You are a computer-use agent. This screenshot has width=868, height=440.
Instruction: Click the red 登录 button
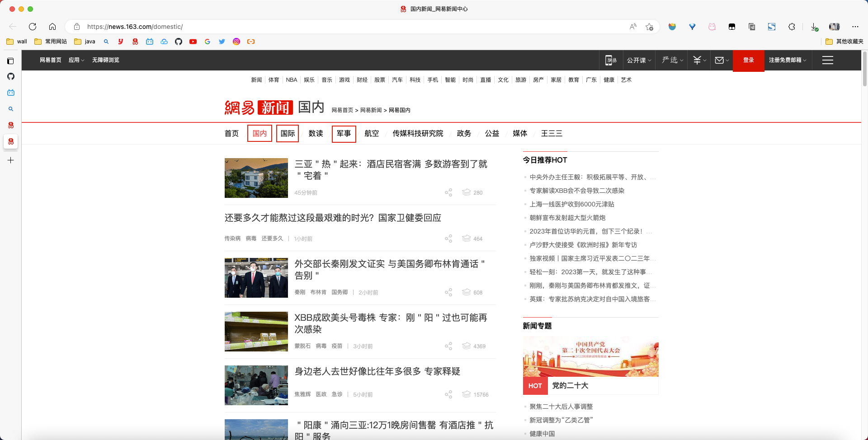click(749, 60)
